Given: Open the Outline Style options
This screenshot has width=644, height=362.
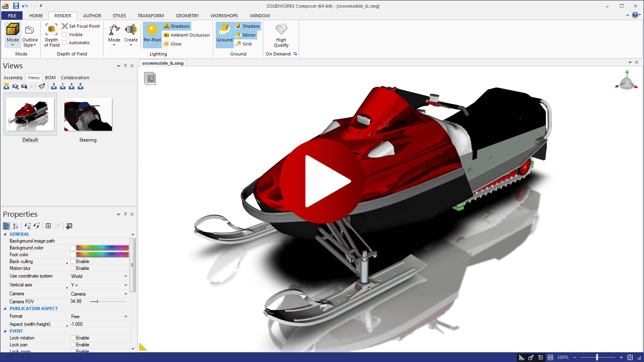Looking at the screenshot, I should point(30,35).
